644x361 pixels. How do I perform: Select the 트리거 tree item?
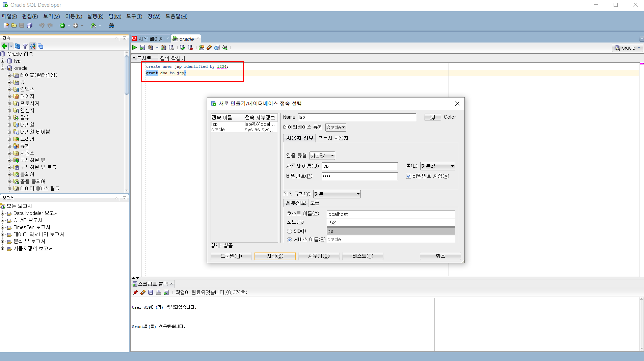tap(27, 139)
